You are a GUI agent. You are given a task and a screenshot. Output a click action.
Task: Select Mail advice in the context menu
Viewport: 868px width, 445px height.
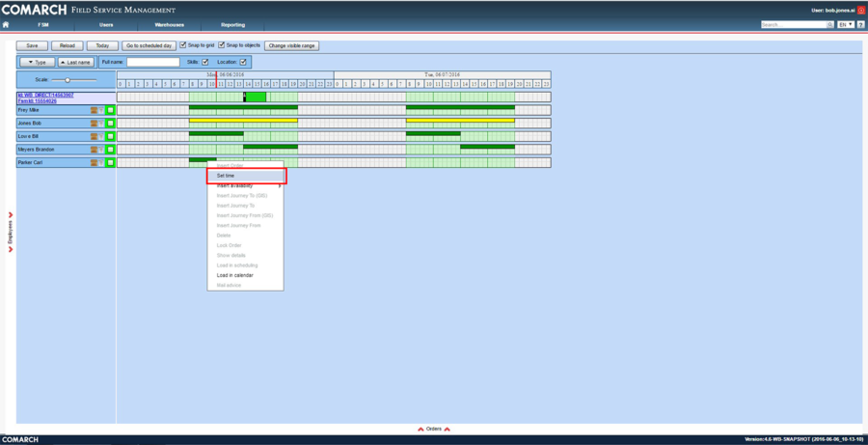[245, 286]
